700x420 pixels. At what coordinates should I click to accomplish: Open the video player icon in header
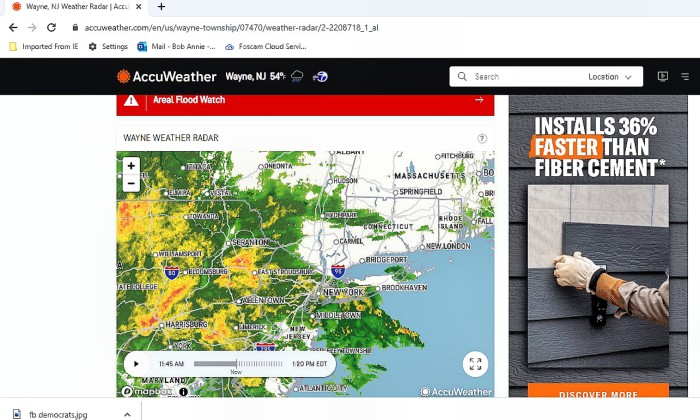(x=663, y=76)
